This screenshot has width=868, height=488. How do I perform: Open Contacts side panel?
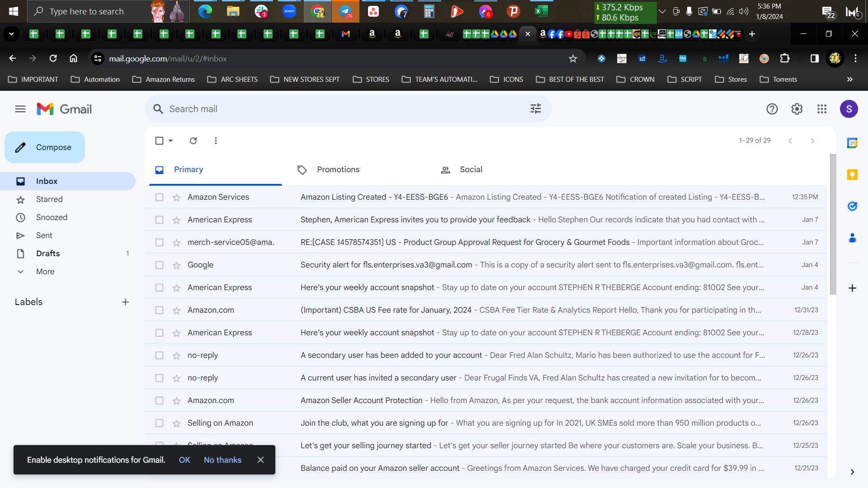(x=852, y=238)
